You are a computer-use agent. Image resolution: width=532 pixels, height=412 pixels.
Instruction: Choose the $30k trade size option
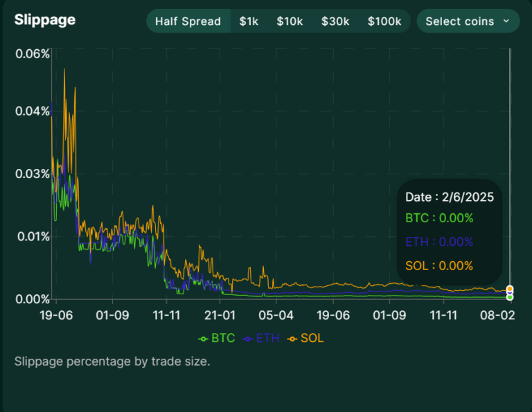coord(335,21)
